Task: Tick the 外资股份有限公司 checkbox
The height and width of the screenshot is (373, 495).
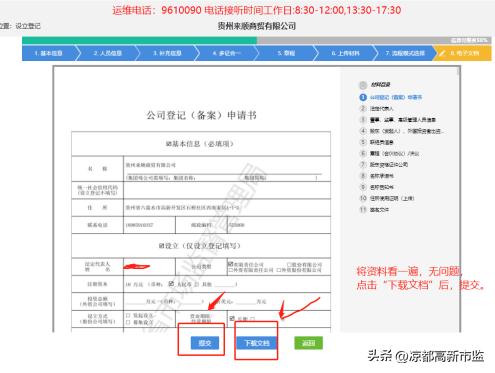Action: point(279,270)
